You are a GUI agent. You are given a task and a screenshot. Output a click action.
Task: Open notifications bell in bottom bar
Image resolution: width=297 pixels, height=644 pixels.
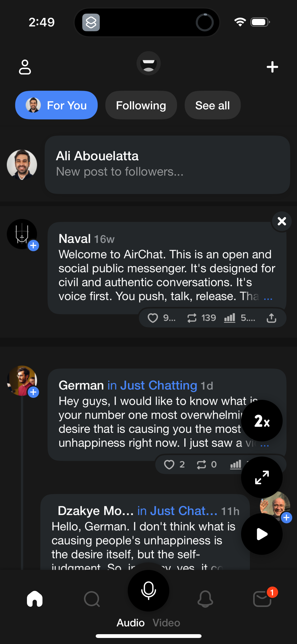pos(205,599)
